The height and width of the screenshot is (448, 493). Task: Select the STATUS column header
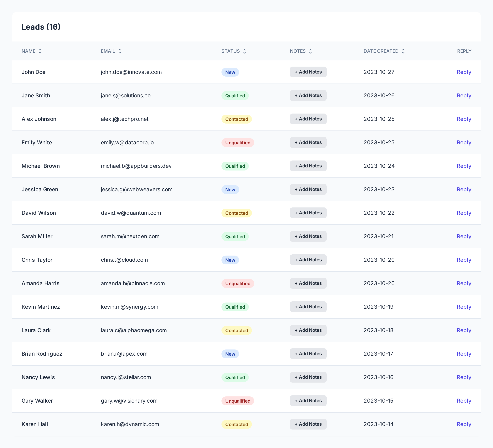click(x=231, y=51)
